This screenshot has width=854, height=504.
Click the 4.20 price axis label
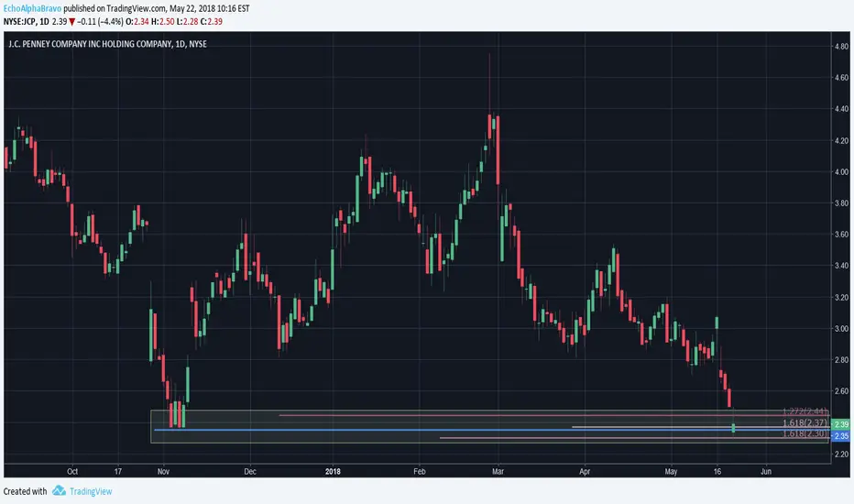click(x=841, y=140)
